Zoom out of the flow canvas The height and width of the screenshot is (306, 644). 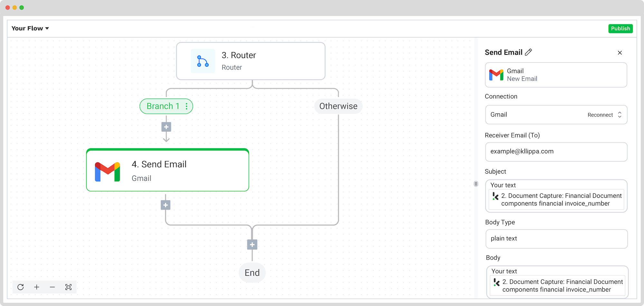(52, 287)
